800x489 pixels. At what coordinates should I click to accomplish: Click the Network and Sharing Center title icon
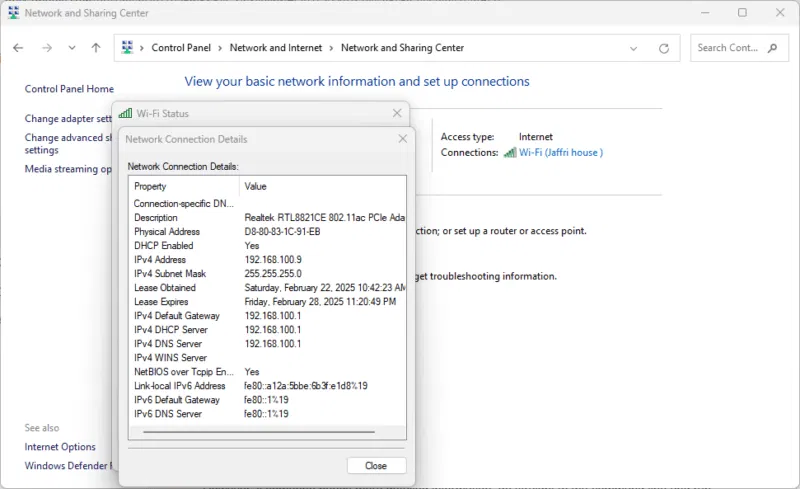click(x=12, y=13)
